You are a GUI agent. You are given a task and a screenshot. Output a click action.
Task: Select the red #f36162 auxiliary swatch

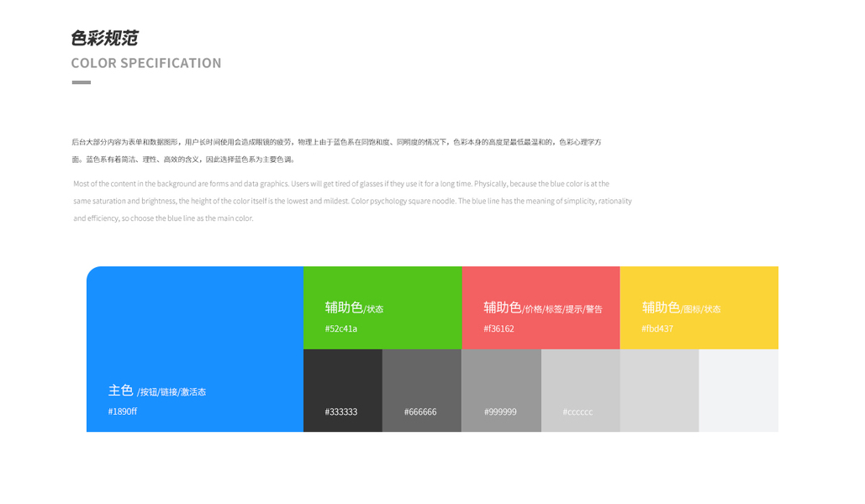541,307
